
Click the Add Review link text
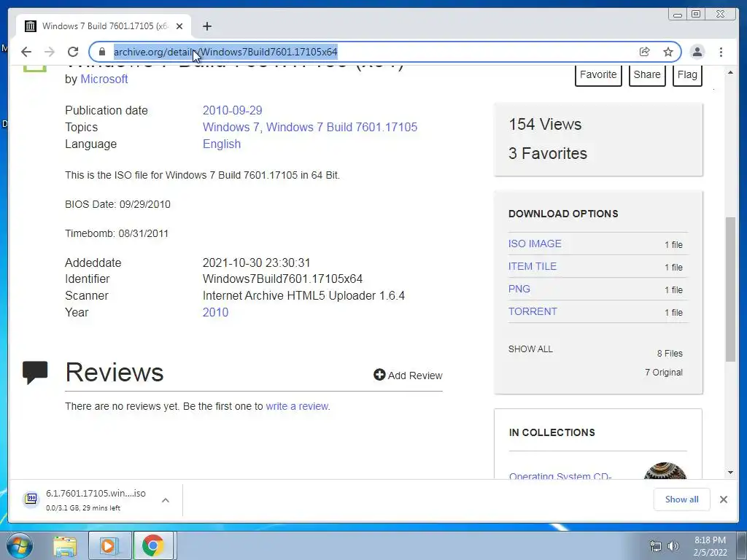(x=415, y=376)
